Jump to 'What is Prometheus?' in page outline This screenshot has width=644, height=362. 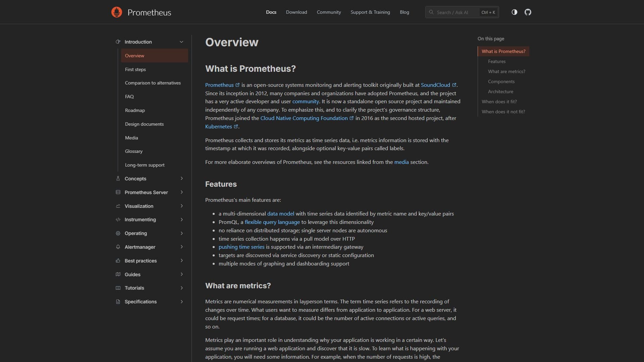(503, 51)
